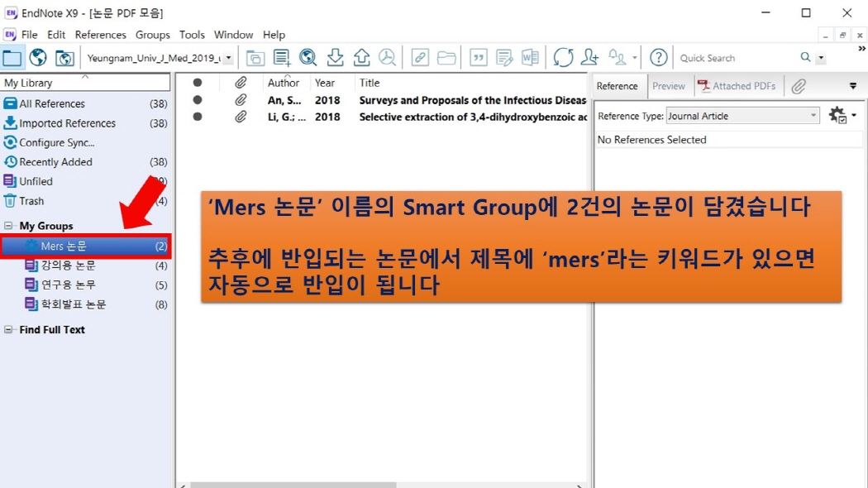Sort by attachment paperclip column header
This screenshot has width=868, height=488.
[241, 83]
